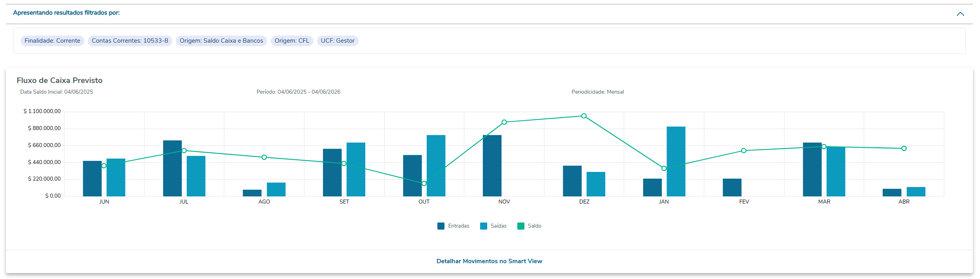Click the ABR Entradas bar
Viewport: 980px width, 279px height.
(892, 192)
